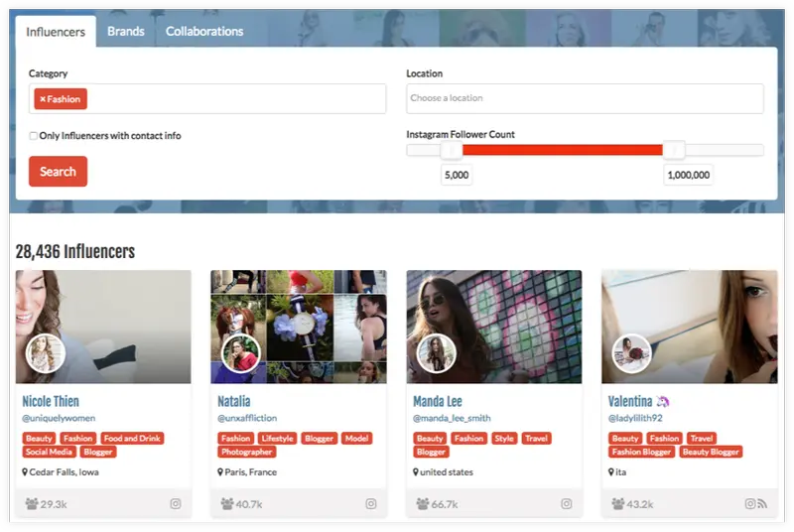Open @uniquelywomen handle link

point(59,418)
